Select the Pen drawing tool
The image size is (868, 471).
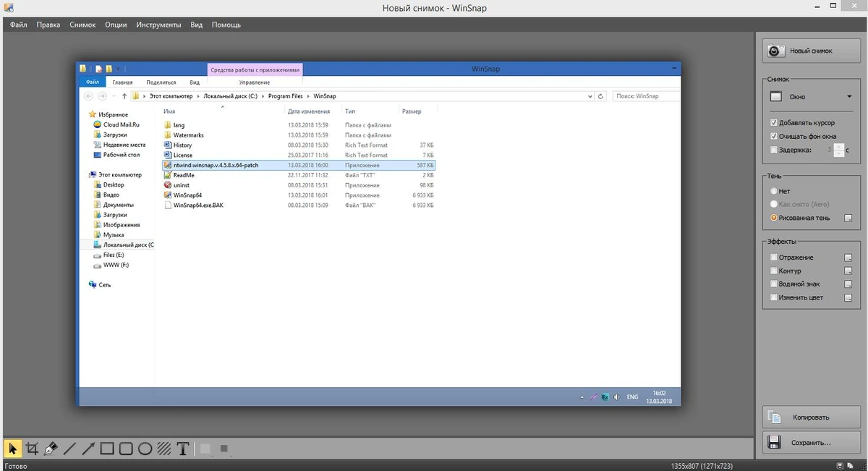(x=51, y=449)
